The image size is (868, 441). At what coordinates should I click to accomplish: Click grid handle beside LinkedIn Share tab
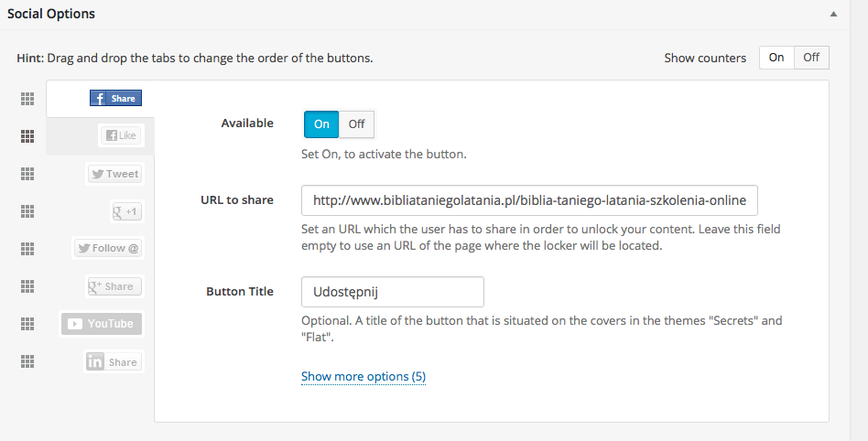pos(27,361)
